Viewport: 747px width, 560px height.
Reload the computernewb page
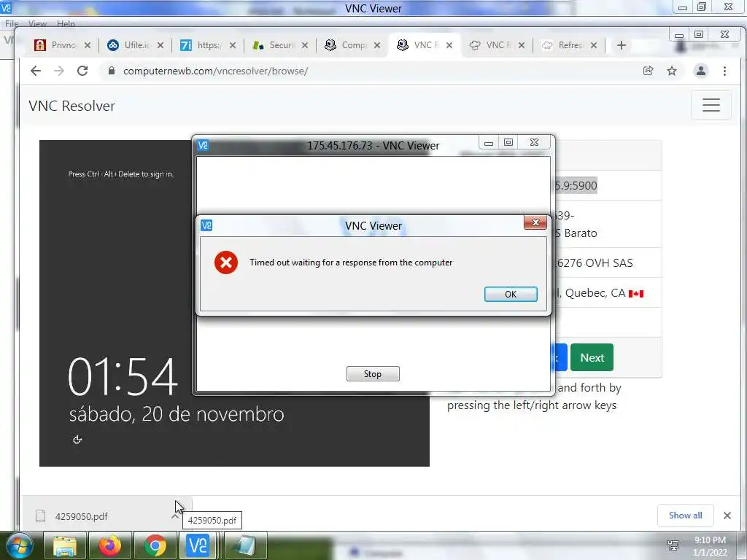pyautogui.click(x=82, y=71)
